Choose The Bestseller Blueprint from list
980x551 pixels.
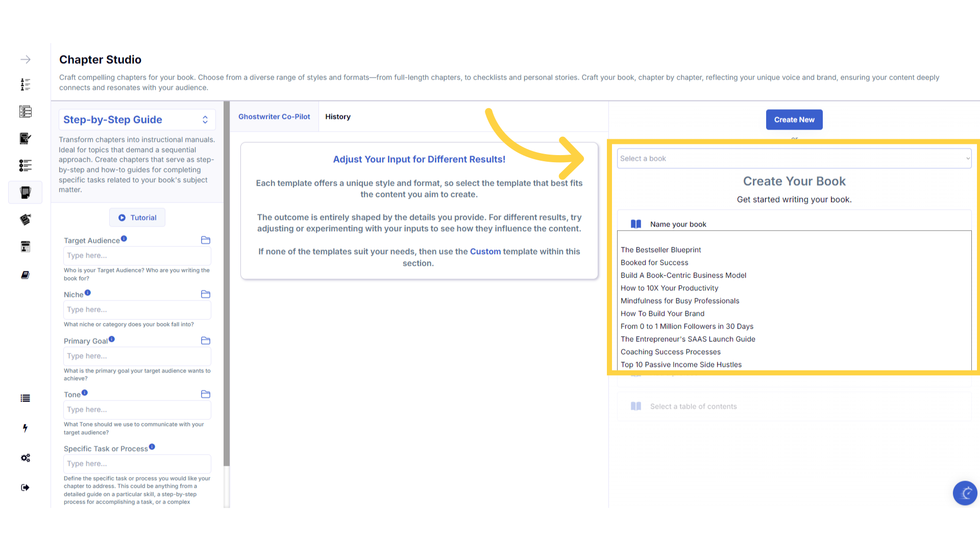click(x=660, y=250)
